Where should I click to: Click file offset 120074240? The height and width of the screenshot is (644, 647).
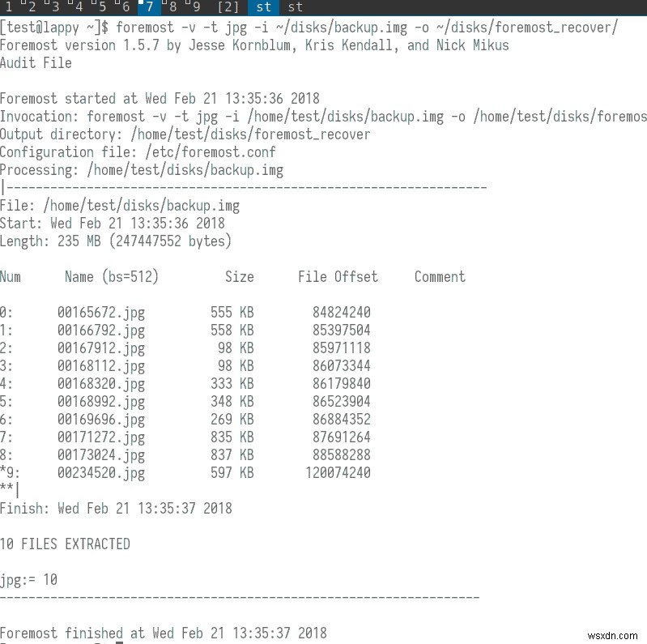tap(338, 472)
